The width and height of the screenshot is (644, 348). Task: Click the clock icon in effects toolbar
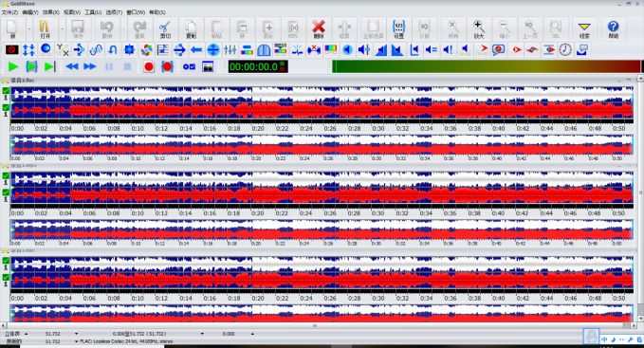click(x=565, y=50)
